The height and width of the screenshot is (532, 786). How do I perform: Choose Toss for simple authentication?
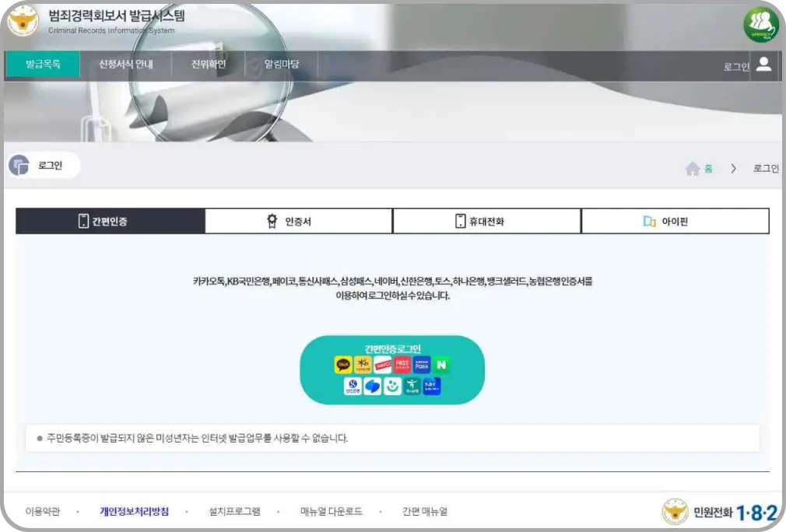pos(372,386)
